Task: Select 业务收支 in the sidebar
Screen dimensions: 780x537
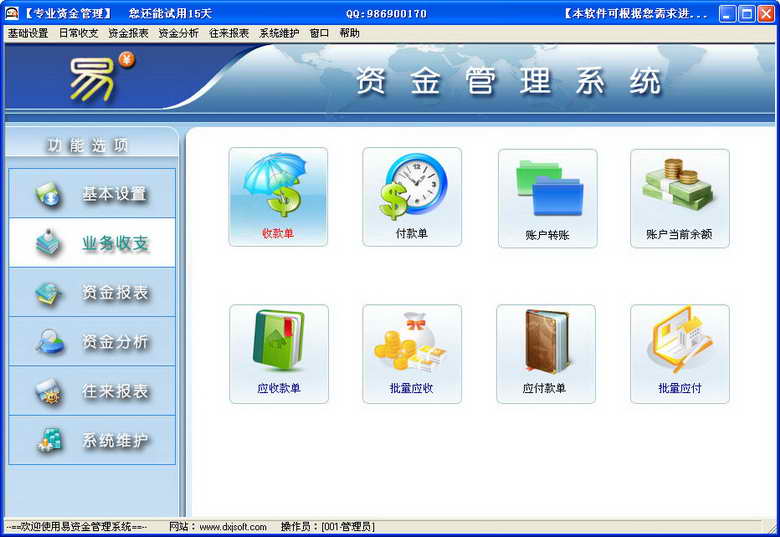Action: [x=92, y=243]
